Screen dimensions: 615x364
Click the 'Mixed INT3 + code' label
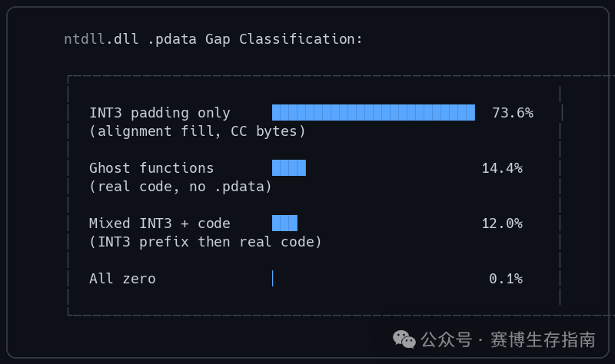click(160, 223)
